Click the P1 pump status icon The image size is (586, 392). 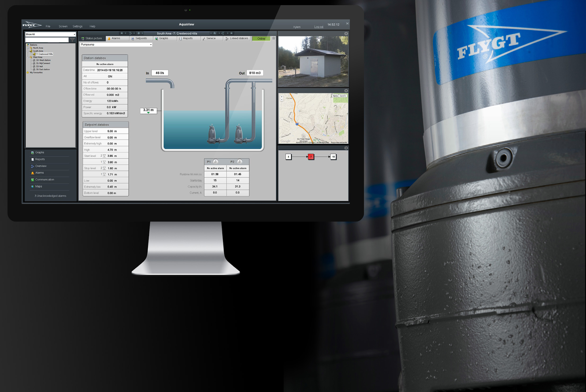216,162
